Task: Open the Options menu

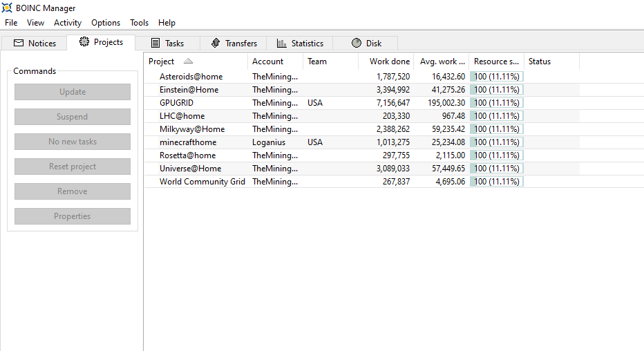Action: [106, 23]
